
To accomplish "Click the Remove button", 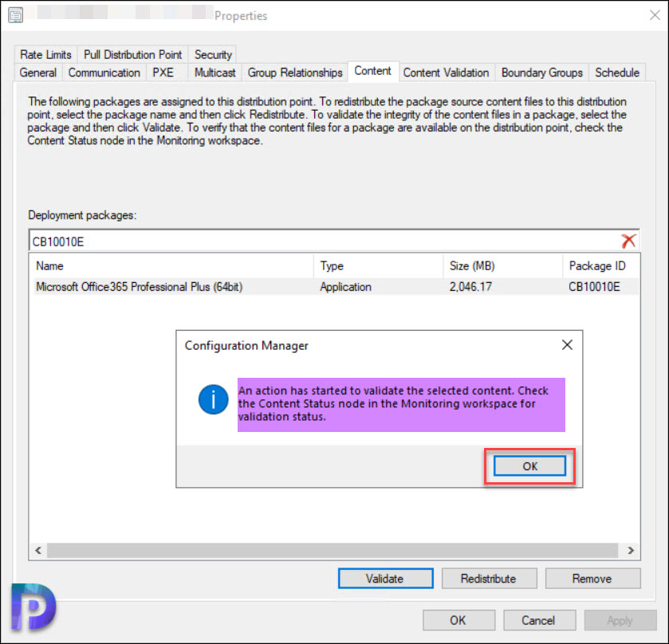I will tap(592, 579).
